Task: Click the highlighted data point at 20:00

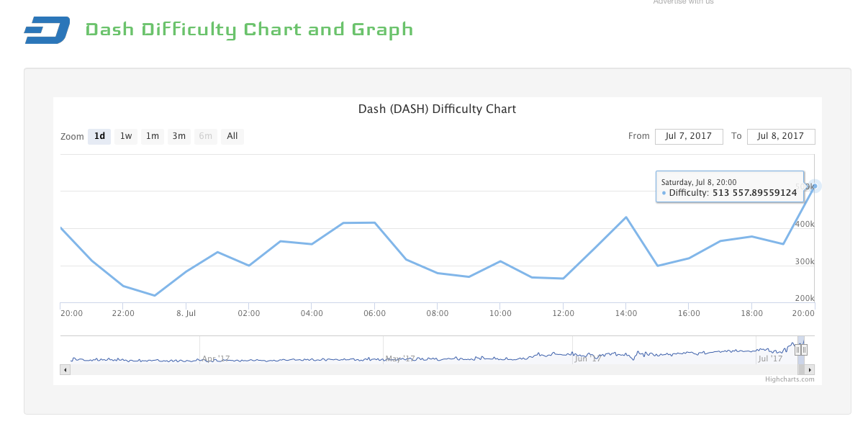Action: 814,186
